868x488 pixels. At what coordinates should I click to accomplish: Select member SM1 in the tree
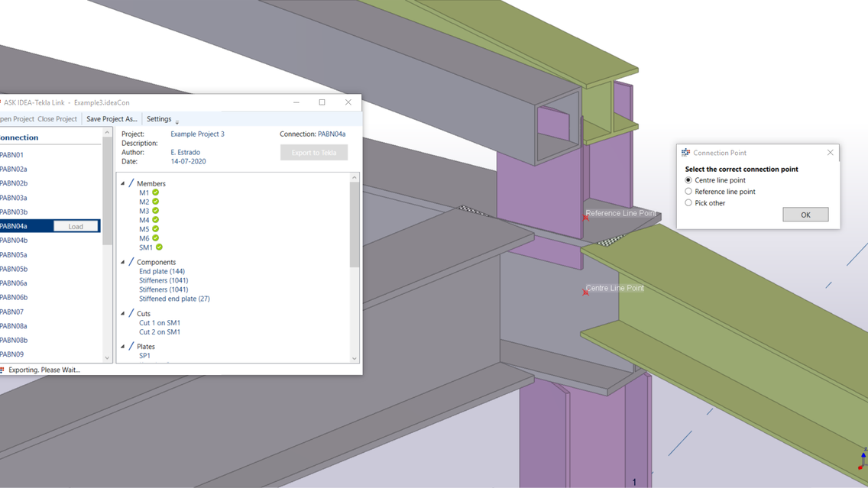click(146, 247)
